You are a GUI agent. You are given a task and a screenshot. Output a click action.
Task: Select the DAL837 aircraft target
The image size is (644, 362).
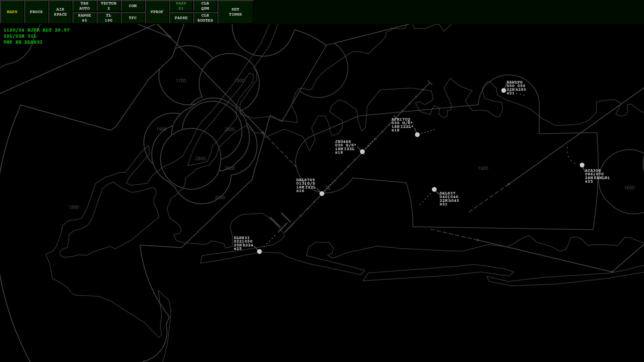[434, 189]
